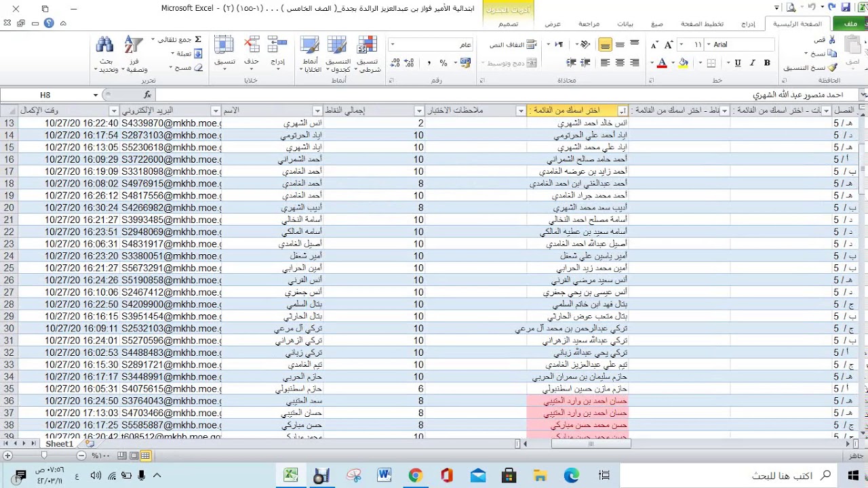
Task: Open Format as Table (التنسيق كجدول)
Action: click(338, 54)
